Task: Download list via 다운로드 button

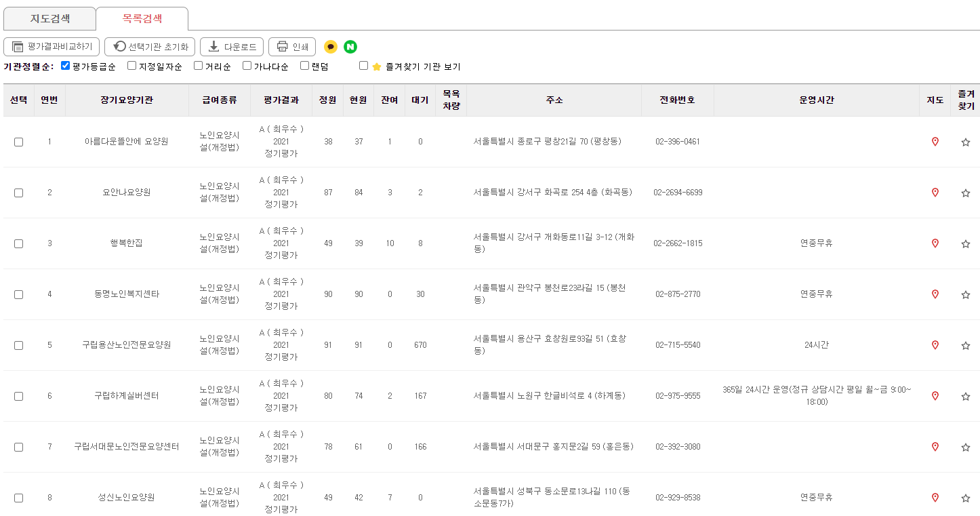Action: tap(232, 47)
